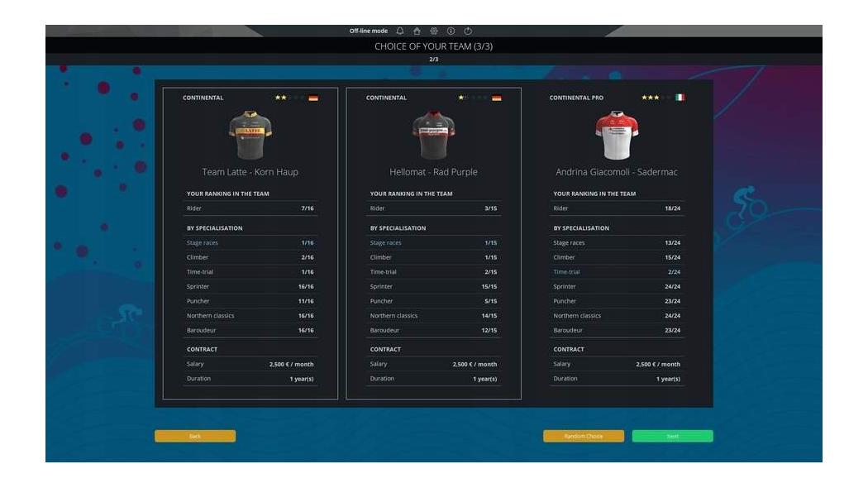Image resolution: width=868 pixels, height=488 pixels.
Task: Click the power quit icon
Action: point(468,31)
